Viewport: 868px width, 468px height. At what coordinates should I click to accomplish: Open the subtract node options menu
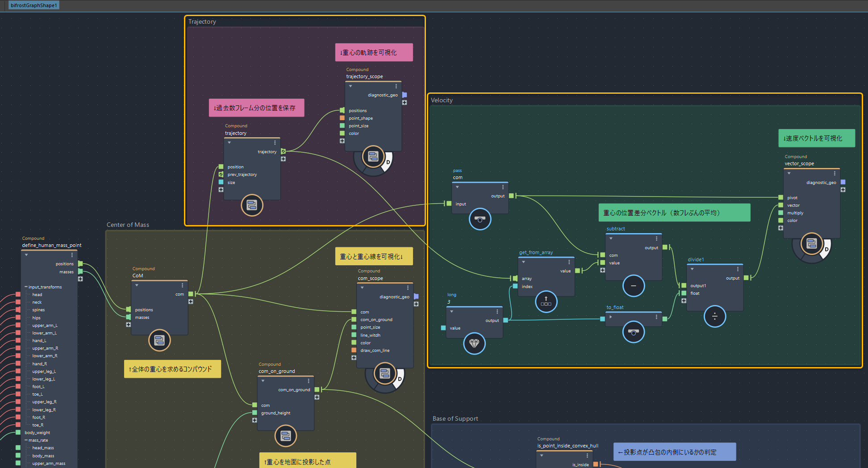(656, 238)
